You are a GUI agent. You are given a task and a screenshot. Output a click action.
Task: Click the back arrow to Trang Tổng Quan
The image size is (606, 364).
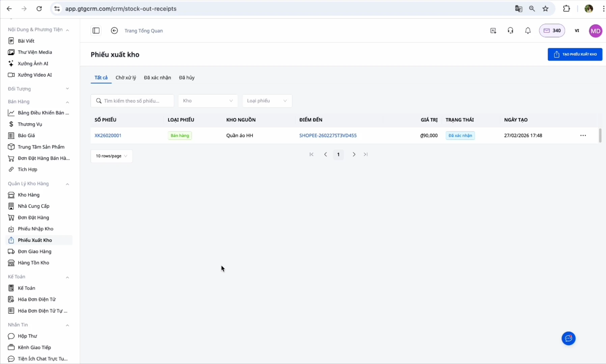tap(114, 31)
